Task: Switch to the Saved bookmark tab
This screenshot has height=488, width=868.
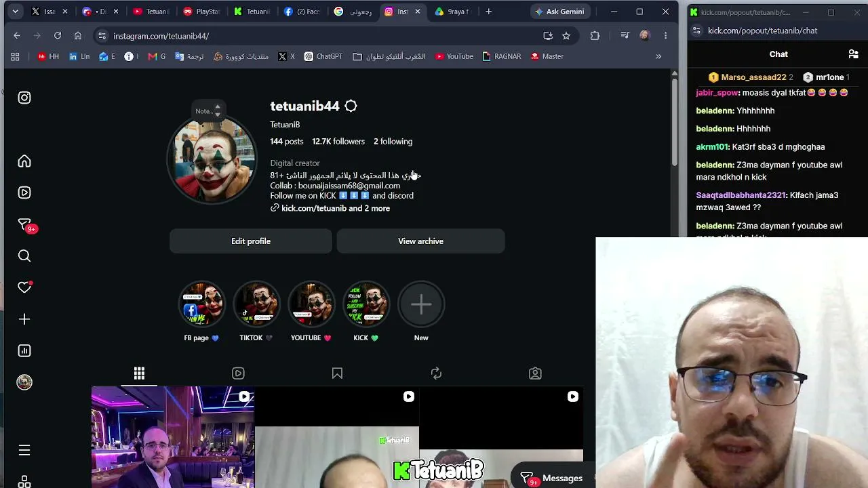Action: [x=337, y=373]
